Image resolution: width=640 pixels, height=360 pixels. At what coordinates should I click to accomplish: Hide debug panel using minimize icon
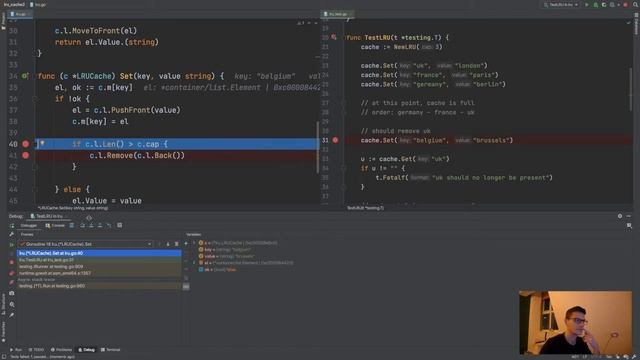pos(629,216)
